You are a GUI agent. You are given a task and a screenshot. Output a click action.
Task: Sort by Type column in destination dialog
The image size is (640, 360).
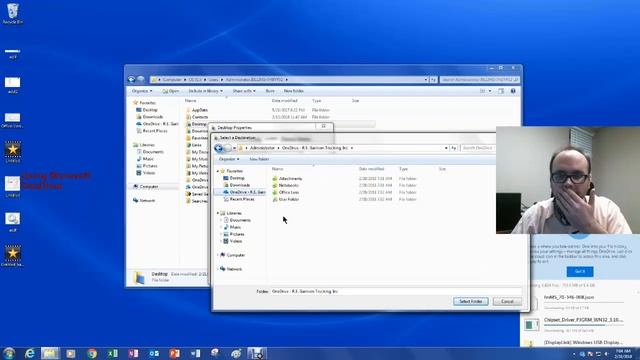click(x=404, y=169)
